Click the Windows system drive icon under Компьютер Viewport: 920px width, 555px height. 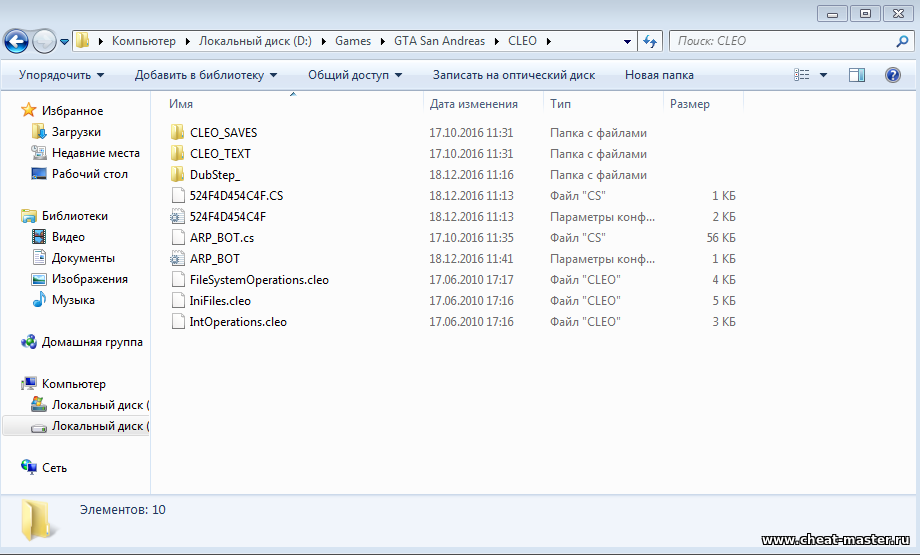click(39, 404)
